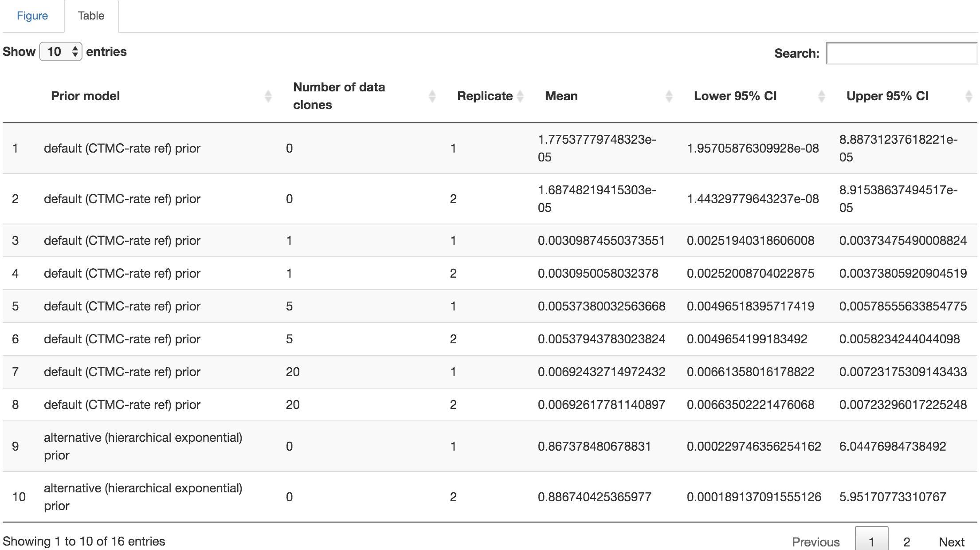Sort table by Replicate arrows icon
The width and height of the screenshot is (980, 550).
(x=521, y=96)
